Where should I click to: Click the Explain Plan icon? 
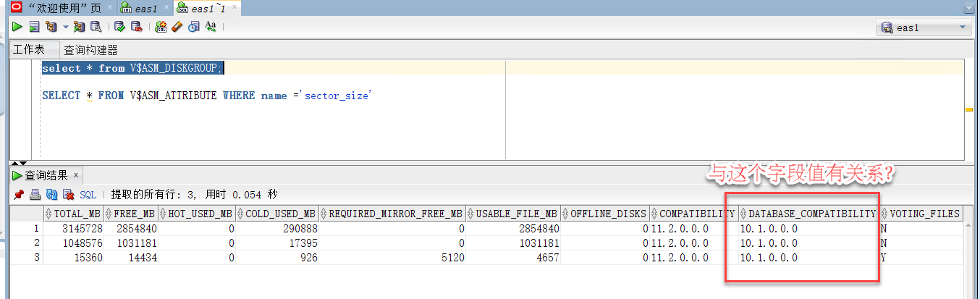[51, 27]
